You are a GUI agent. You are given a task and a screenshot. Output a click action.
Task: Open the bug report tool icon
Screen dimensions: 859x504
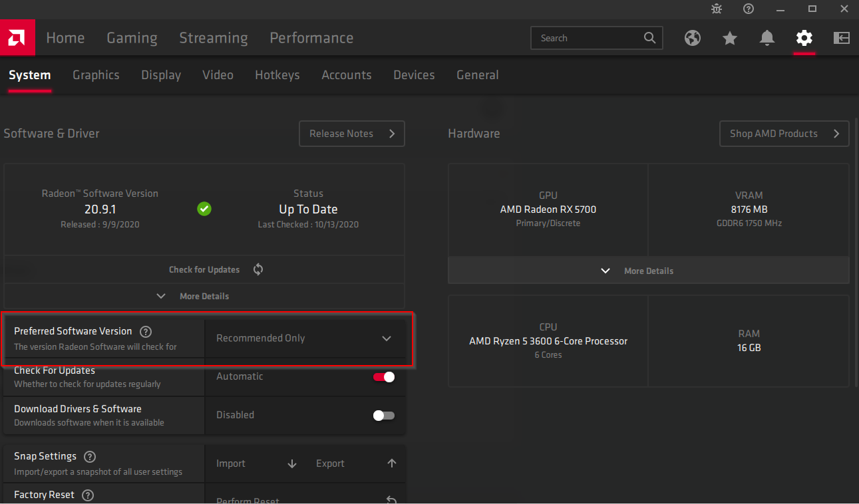(x=717, y=9)
